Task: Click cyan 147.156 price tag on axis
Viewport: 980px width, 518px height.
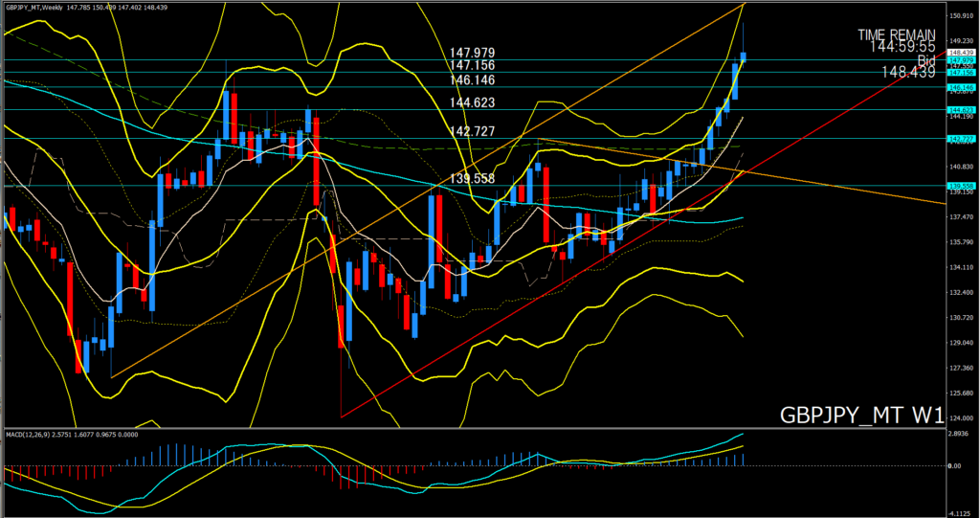Action: (961, 73)
